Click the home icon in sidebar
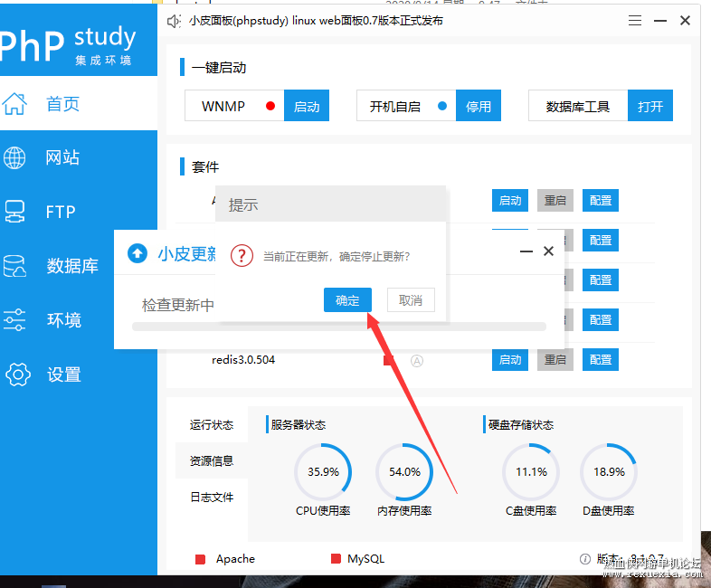The width and height of the screenshot is (711, 588). pos(14,104)
